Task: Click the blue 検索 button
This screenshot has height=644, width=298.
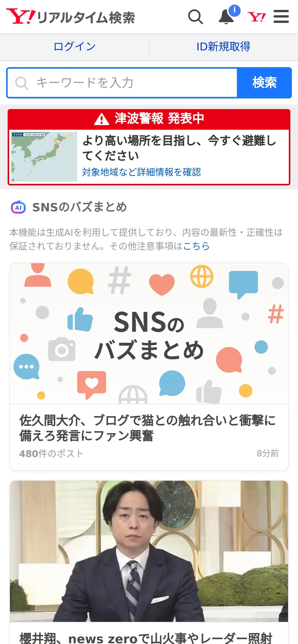Action: [264, 83]
